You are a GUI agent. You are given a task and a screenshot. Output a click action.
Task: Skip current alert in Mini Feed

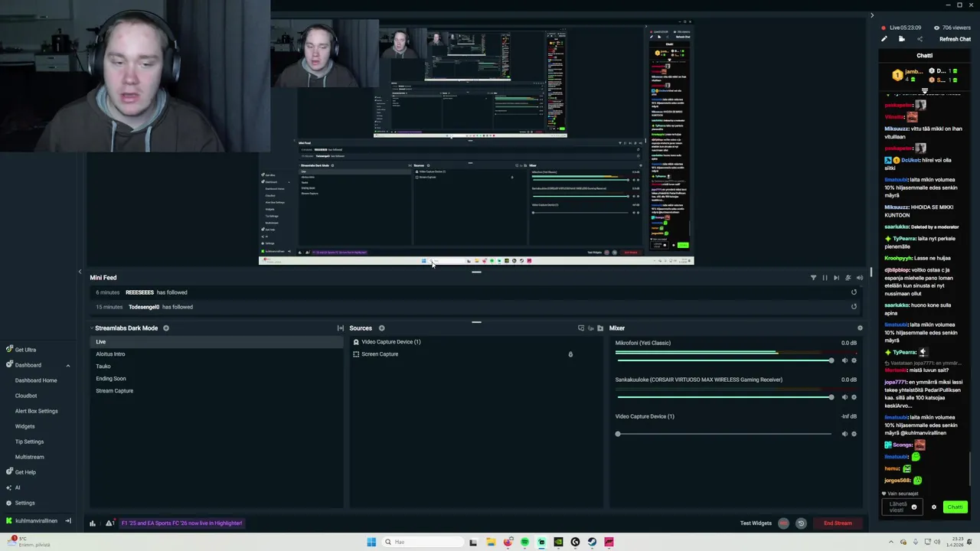836,278
